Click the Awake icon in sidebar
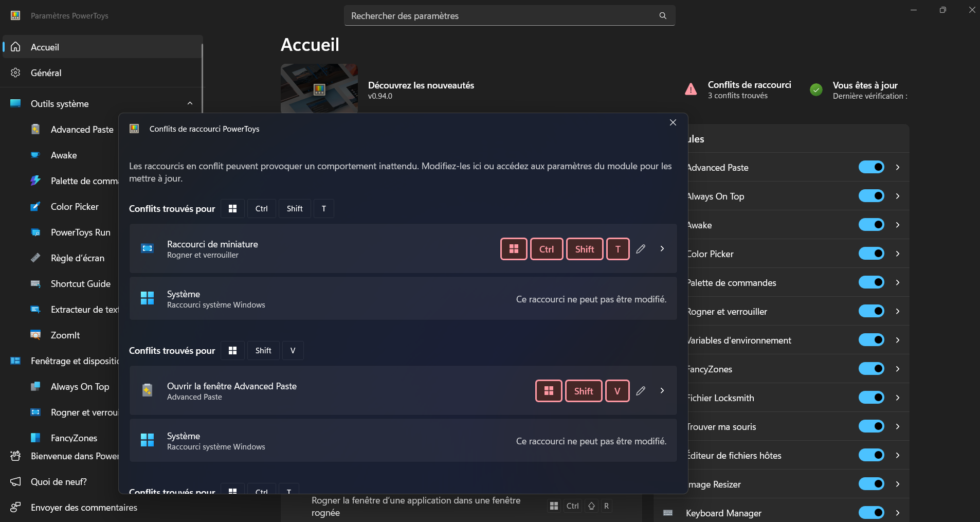The width and height of the screenshot is (980, 522). 35,155
